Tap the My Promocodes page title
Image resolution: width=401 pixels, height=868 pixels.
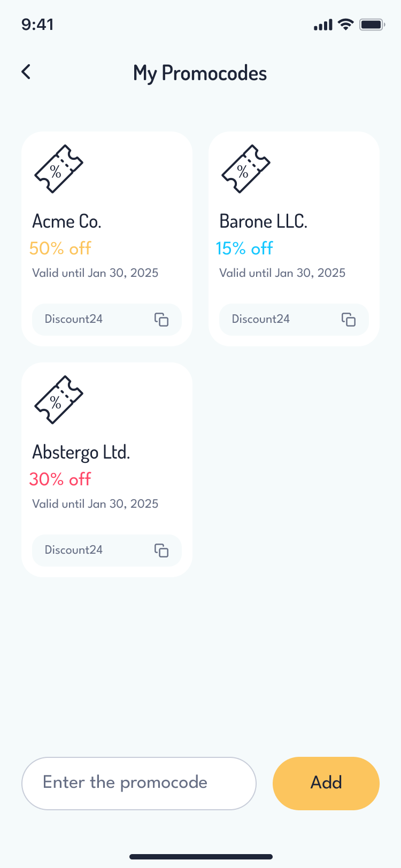pyautogui.click(x=200, y=73)
